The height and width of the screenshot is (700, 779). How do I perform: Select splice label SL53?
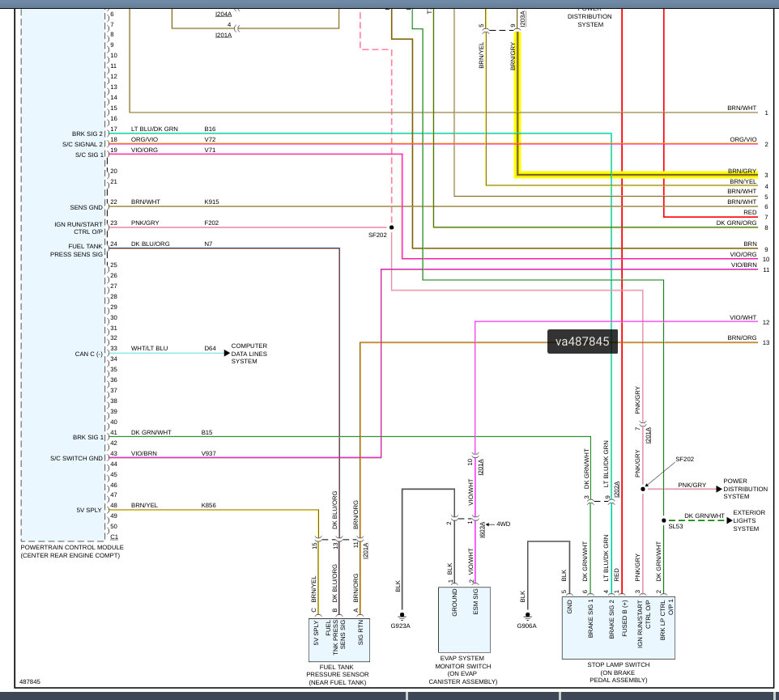click(675, 526)
